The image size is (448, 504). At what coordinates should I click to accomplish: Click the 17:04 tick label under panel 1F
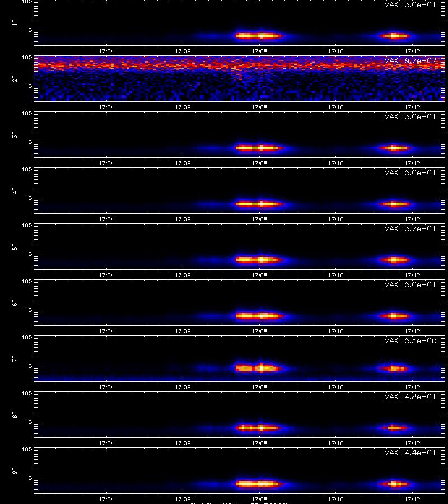tap(106, 52)
